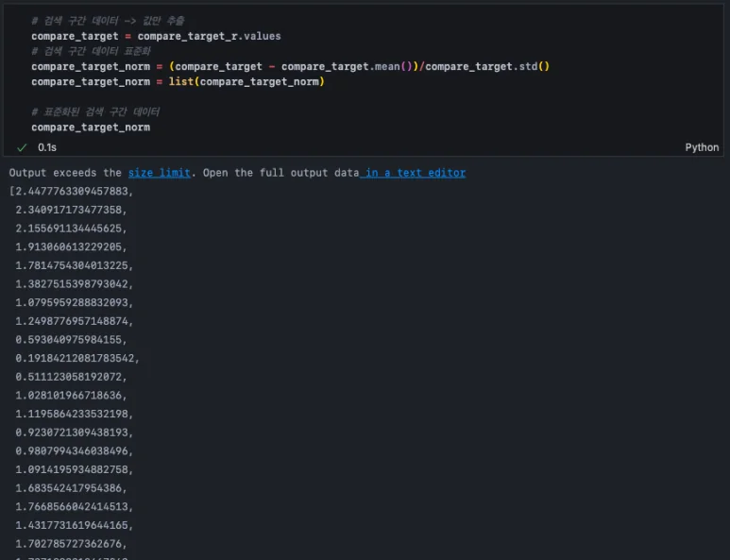Open full output in a text editor
This screenshot has width=730, height=560.
pyautogui.click(x=415, y=173)
